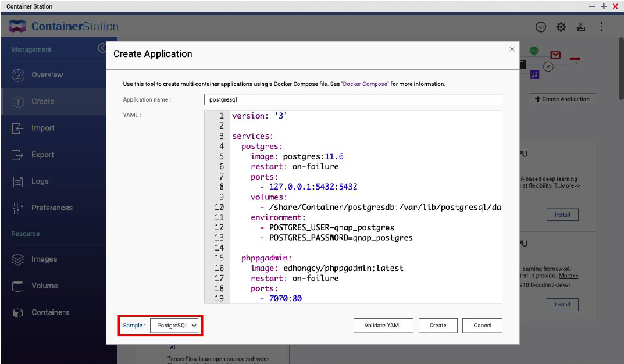Select Export in the sidebar

click(42, 155)
